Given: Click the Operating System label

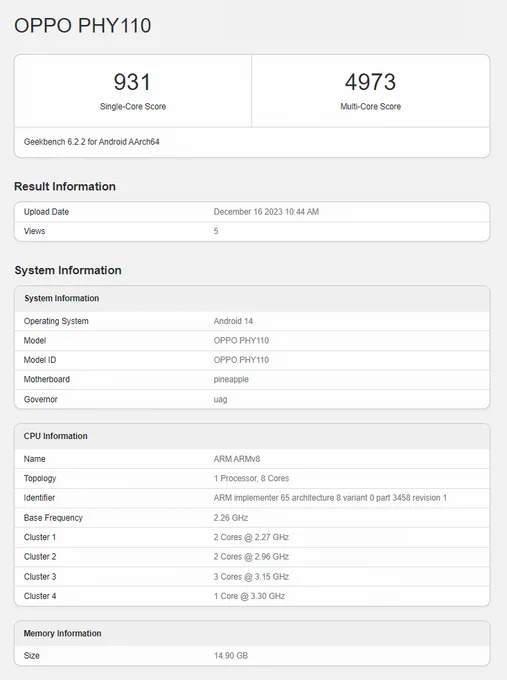Looking at the screenshot, I should click(56, 321).
